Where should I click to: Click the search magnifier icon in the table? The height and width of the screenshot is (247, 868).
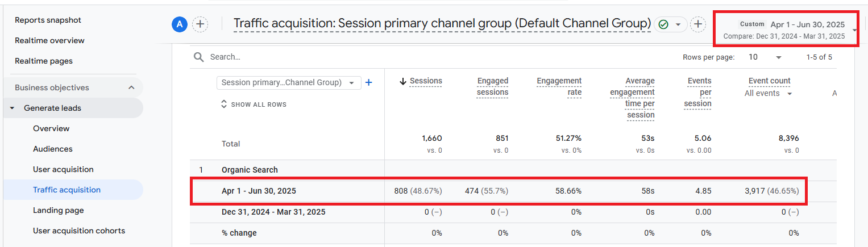coord(198,57)
